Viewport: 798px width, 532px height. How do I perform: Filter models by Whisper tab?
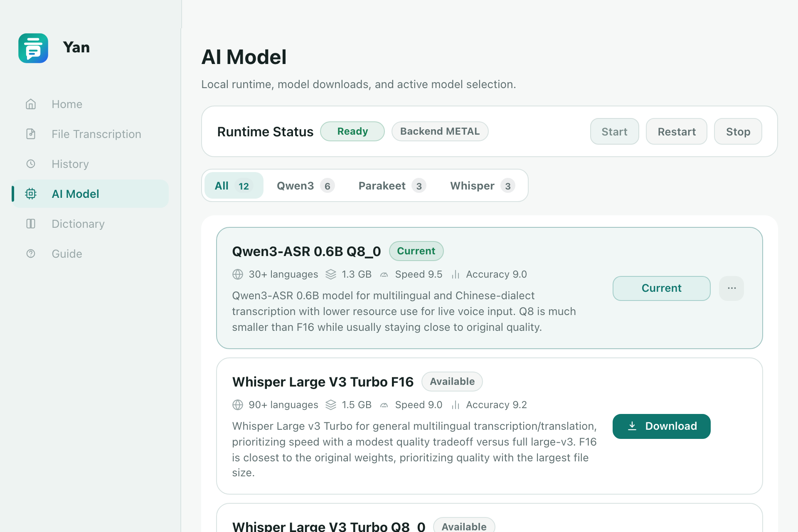pos(482,185)
